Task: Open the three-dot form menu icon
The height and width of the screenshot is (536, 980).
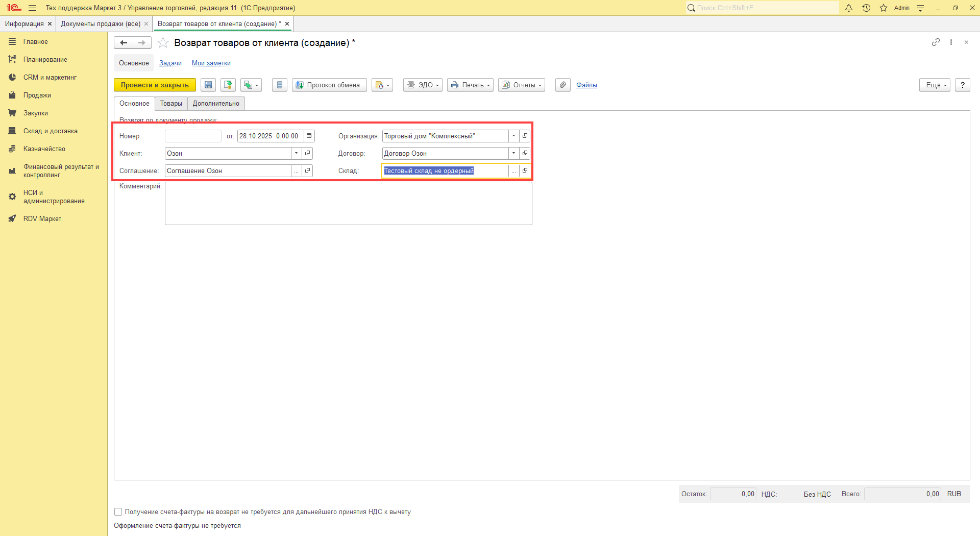Action: 951,42
